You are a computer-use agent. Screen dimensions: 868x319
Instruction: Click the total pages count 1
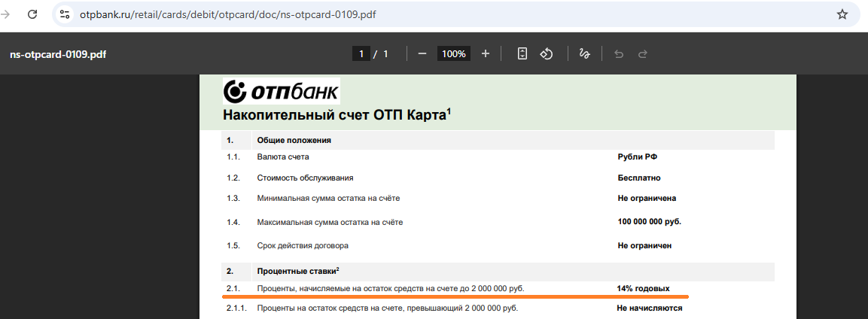click(386, 54)
